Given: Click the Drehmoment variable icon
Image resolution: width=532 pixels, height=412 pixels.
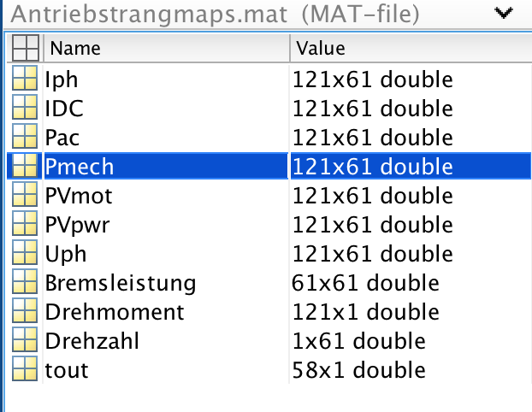Looking at the screenshot, I should tap(25, 312).
